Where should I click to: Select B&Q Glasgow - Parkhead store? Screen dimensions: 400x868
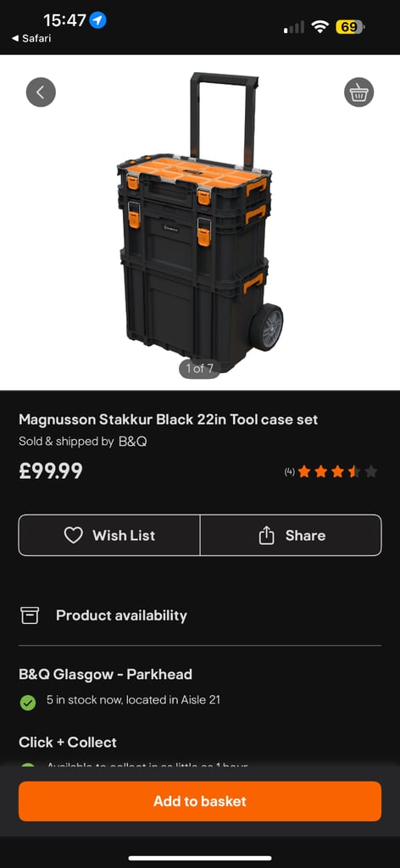[106, 674]
